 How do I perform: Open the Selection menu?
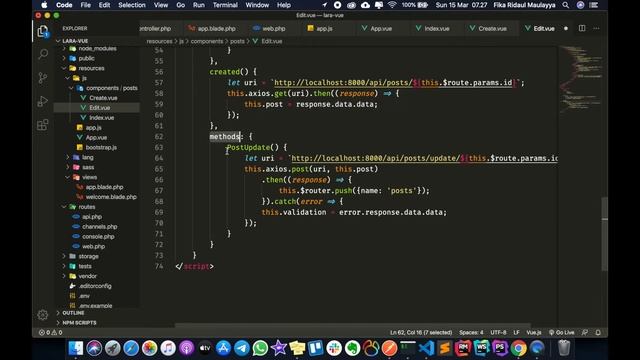click(132, 5)
